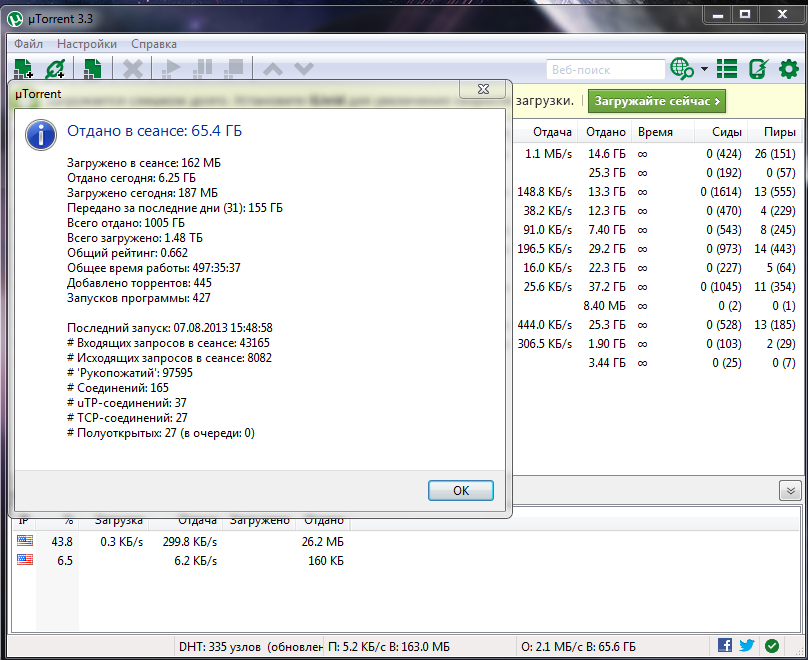Screen dimensions: 808x660
Task: Click the Twitter icon in status bar
Action: coord(747,645)
